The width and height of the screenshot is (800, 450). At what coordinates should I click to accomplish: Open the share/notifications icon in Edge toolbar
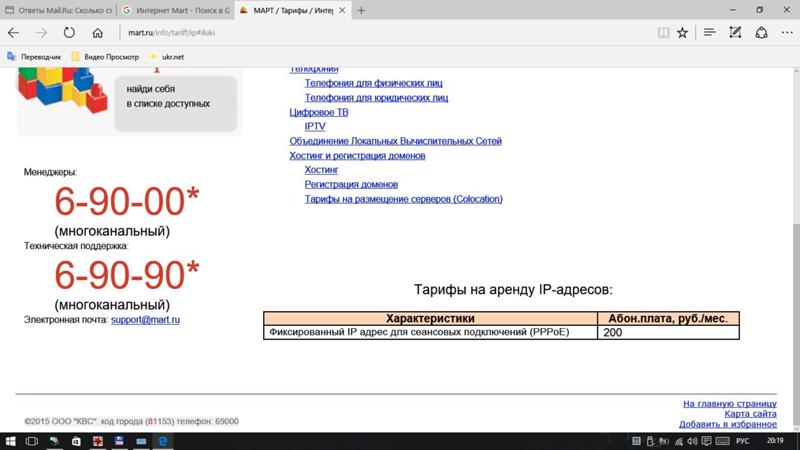coord(761,33)
